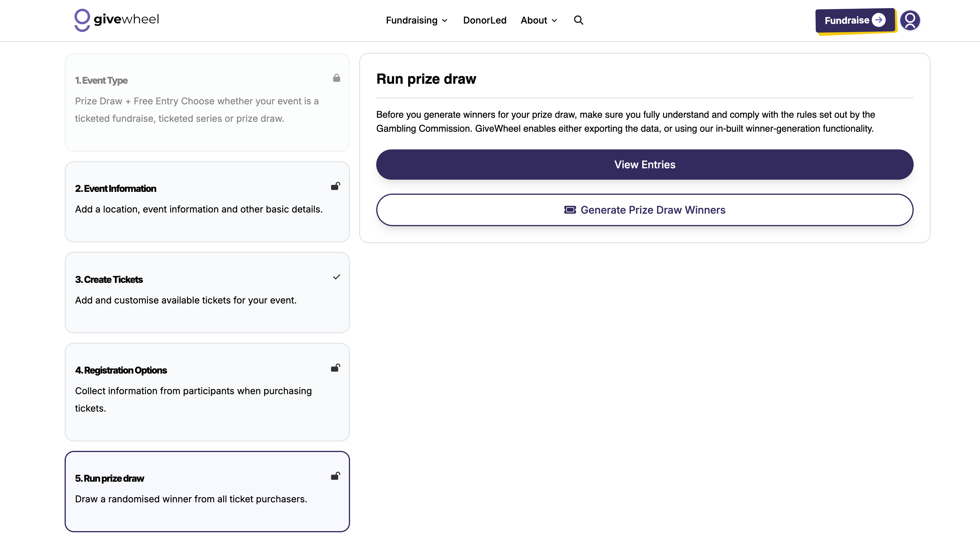Click the unlock icon on Registration Options
Image resolution: width=980 pixels, height=550 pixels.
tap(335, 368)
